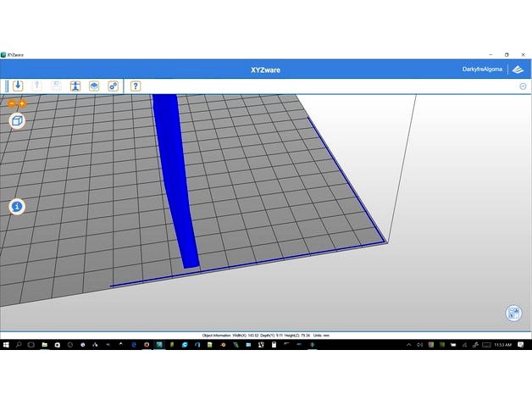Show hidden system tray icons chevron
The width and height of the screenshot is (532, 400).
point(409,345)
